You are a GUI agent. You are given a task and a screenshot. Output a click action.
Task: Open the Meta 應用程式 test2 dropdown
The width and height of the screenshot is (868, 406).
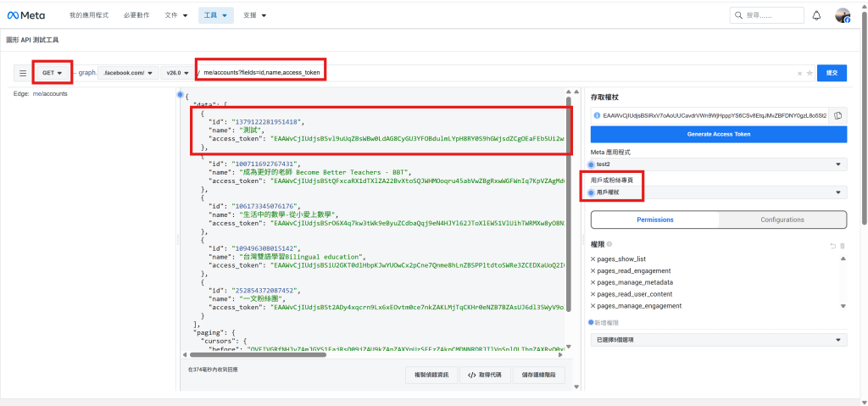[719, 164]
